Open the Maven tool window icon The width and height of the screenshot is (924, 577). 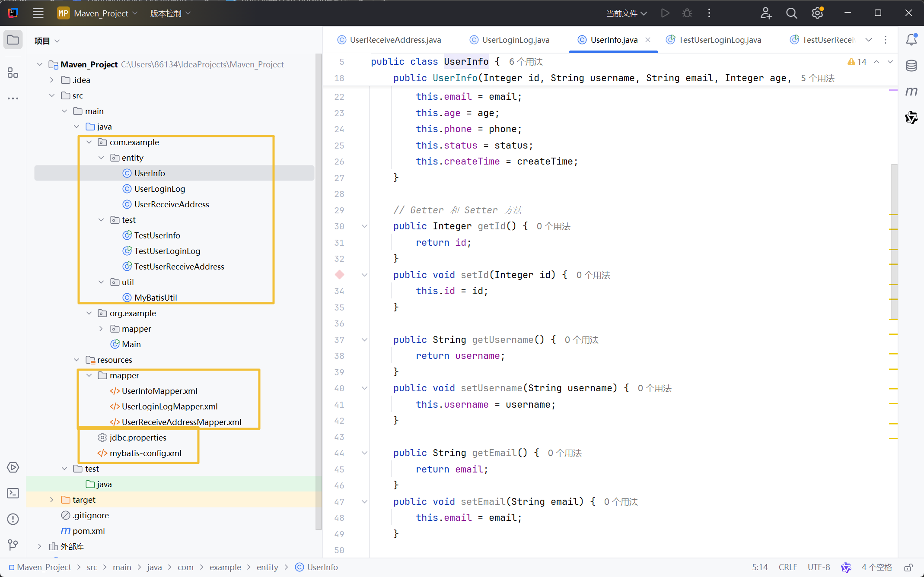[911, 92]
